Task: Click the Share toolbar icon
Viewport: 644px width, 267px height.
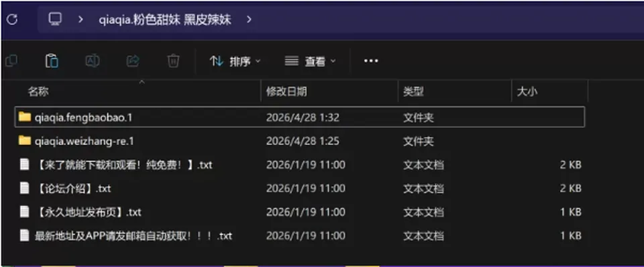Action: 133,61
